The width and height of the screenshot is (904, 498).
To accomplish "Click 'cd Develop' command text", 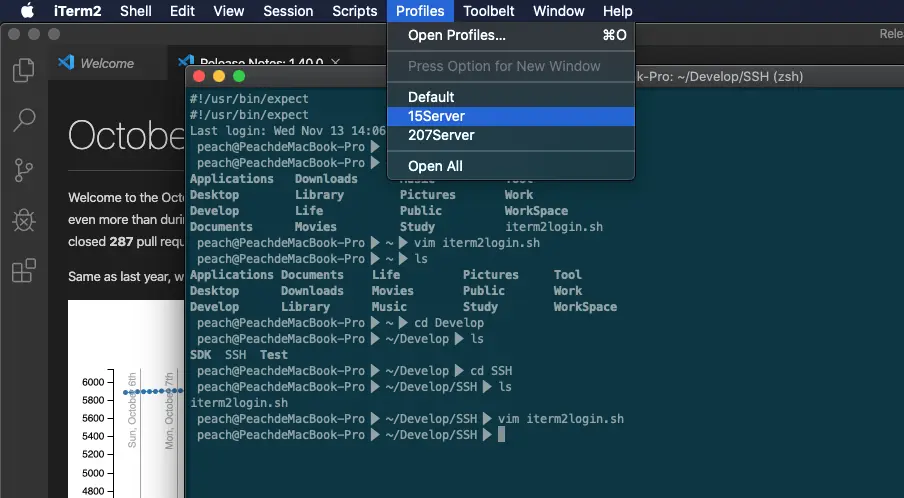I will click(x=449, y=323).
